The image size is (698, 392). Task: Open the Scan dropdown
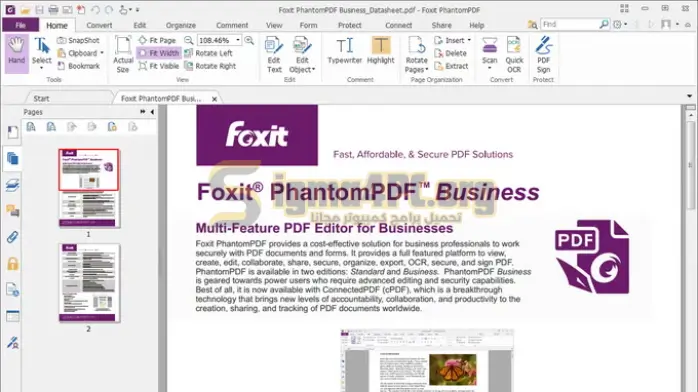[489, 54]
